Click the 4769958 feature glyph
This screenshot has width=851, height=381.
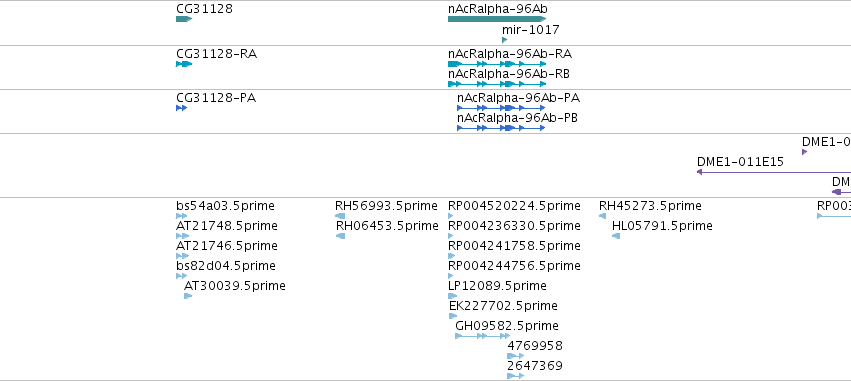[x=516, y=356]
